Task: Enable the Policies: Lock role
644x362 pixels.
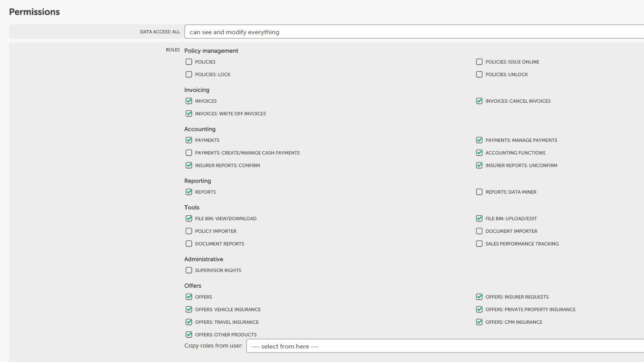Action: [x=189, y=75]
